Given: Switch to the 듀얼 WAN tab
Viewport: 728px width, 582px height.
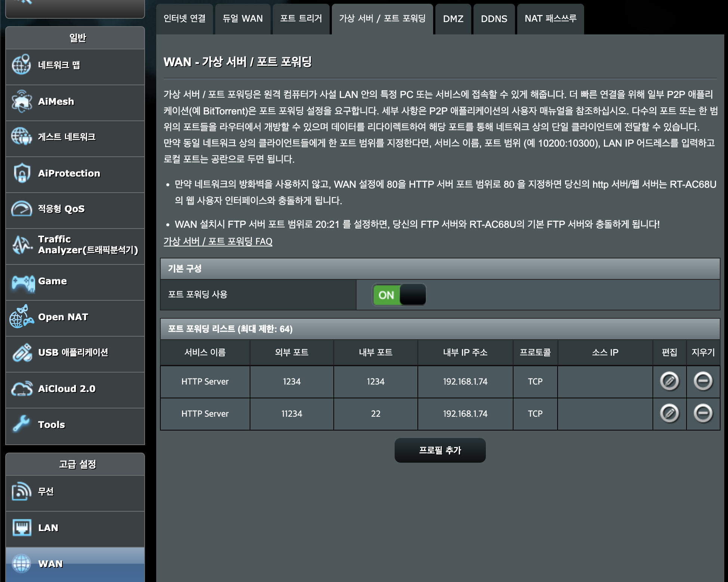Looking at the screenshot, I should pyautogui.click(x=243, y=19).
